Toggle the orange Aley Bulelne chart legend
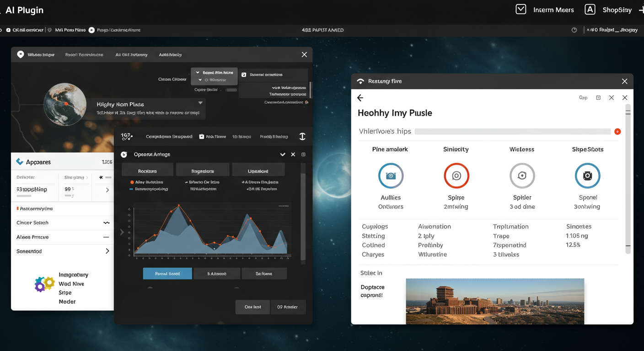 (x=132, y=182)
